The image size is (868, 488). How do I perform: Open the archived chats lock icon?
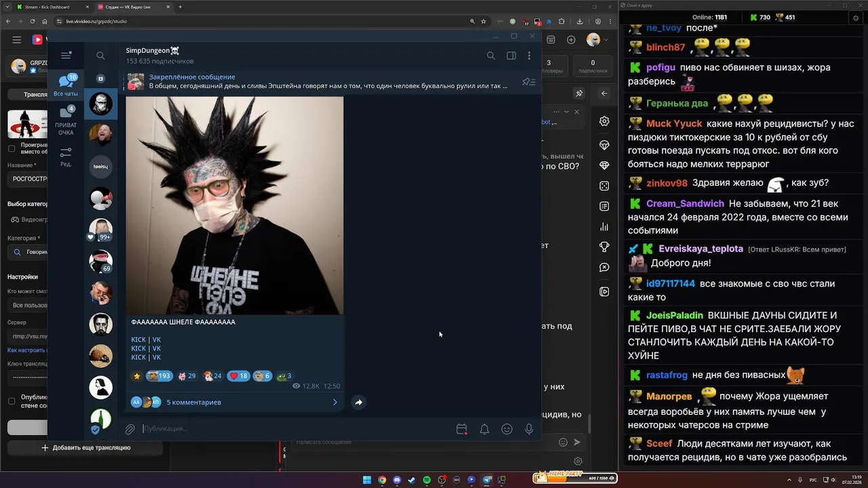point(100,79)
